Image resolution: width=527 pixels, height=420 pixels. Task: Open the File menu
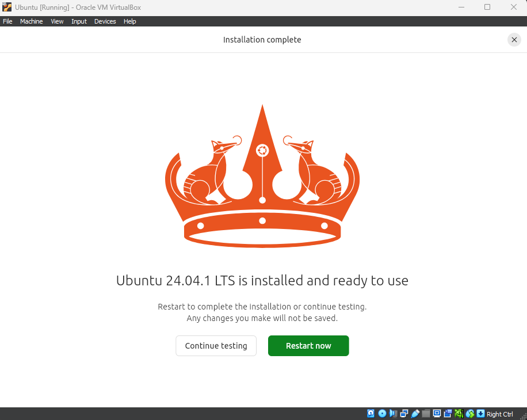click(7, 21)
